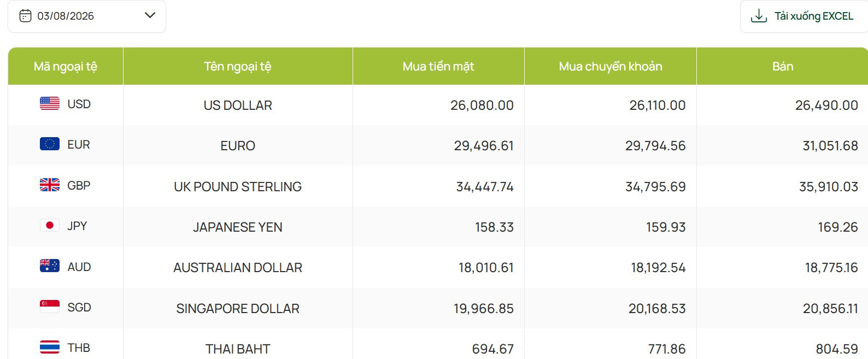Download rates via Tải xuống EXCEL button
Image resolution: width=868 pixels, height=359 pixels.
[804, 16]
